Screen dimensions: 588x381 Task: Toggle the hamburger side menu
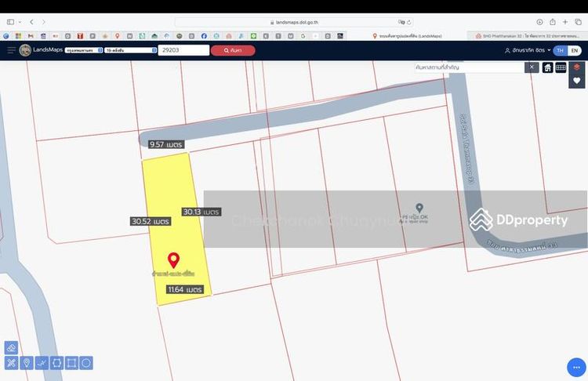[x=11, y=50]
